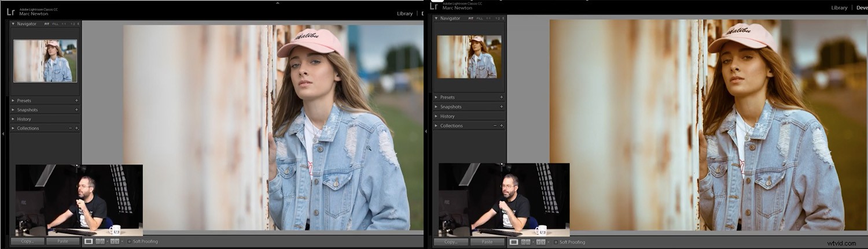The width and height of the screenshot is (868, 249).
Task: Click Copy... button in right window
Action: 452,242
